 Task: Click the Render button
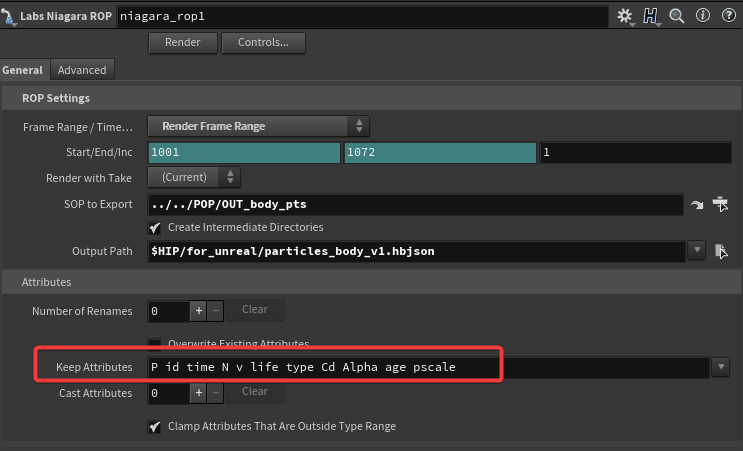pos(182,43)
